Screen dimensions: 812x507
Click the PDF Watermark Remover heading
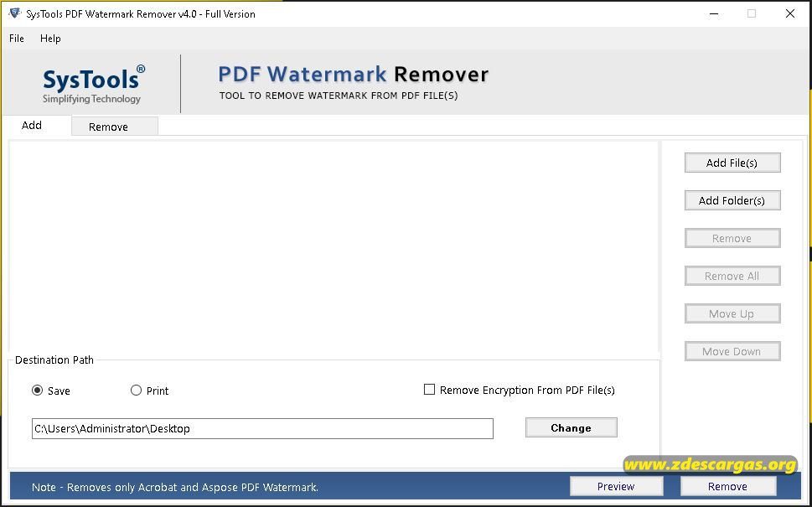(x=353, y=75)
